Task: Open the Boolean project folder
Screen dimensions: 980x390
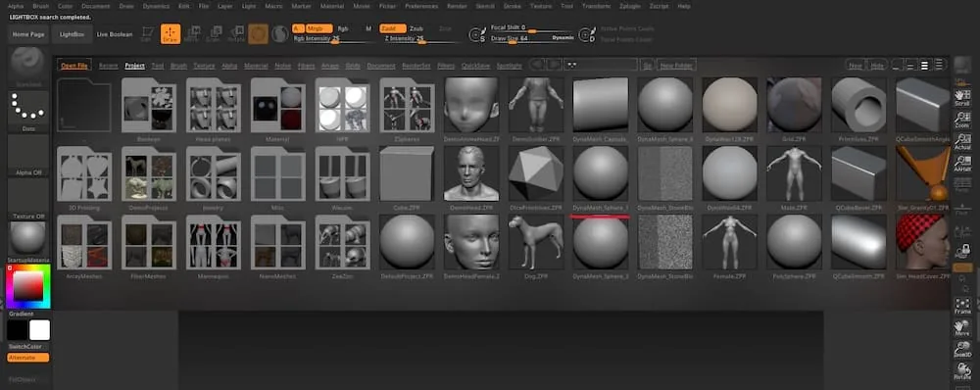Action: click(x=149, y=105)
